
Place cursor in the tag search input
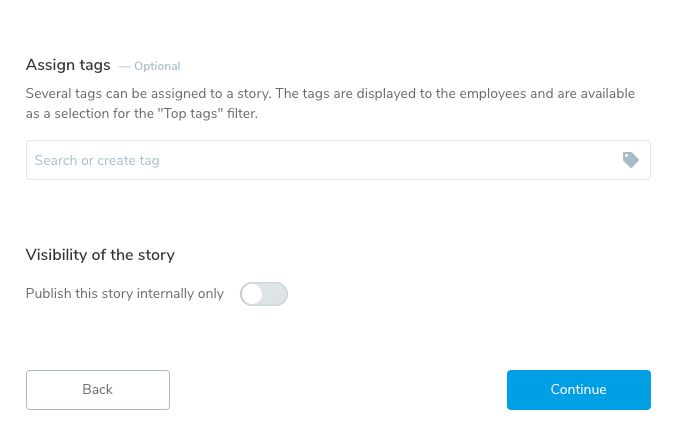click(x=320, y=160)
